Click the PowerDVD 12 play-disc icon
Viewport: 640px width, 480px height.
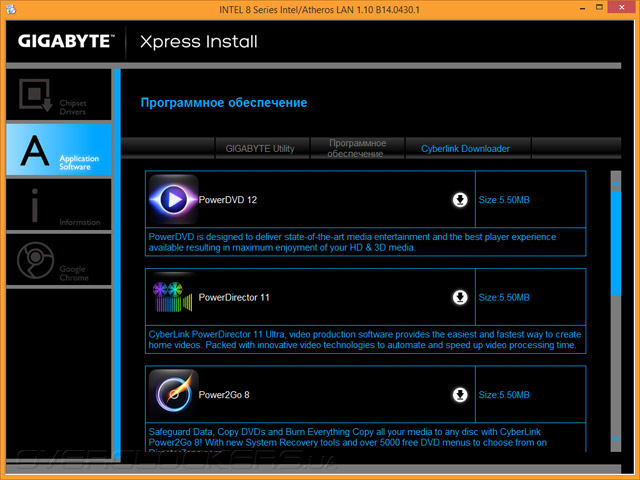[173, 200]
